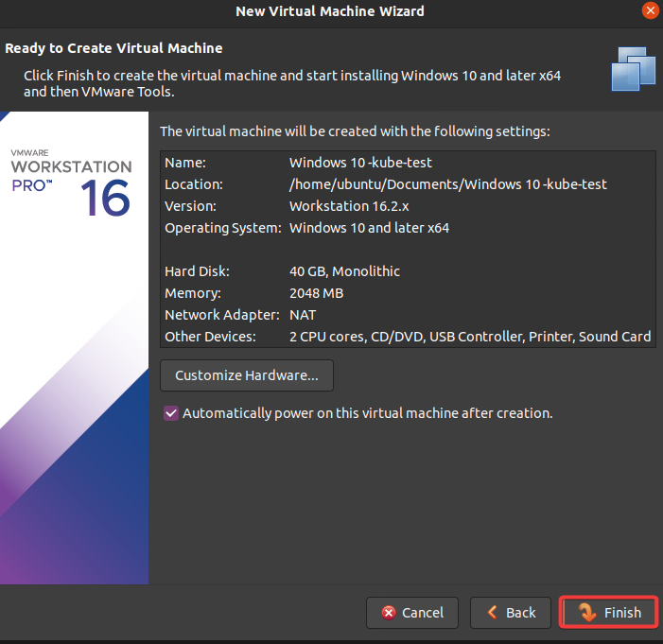Click the red X icon on Cancel
Image resolution: width=663 pixels, height=644 pixels.
pos(388,612)
